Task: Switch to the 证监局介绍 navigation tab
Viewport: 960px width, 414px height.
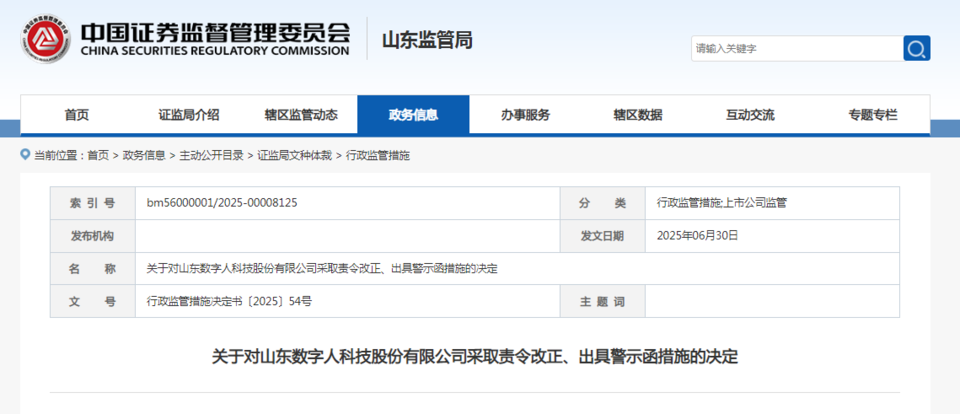Action: point(189,115)
